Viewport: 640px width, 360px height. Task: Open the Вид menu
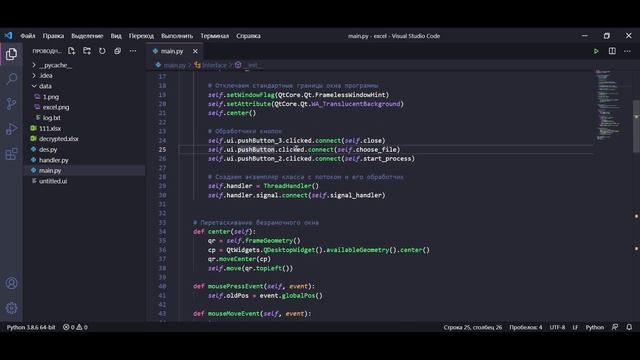[x=116, y=36]
